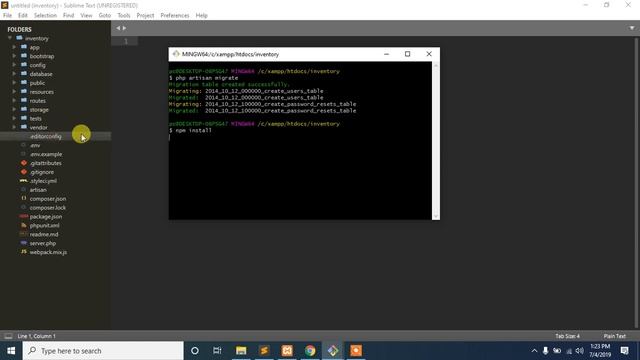This screenshot has height=360, width=640.
Task: Maximize the MINGW64 terminal window
Action: click(407, 54)
